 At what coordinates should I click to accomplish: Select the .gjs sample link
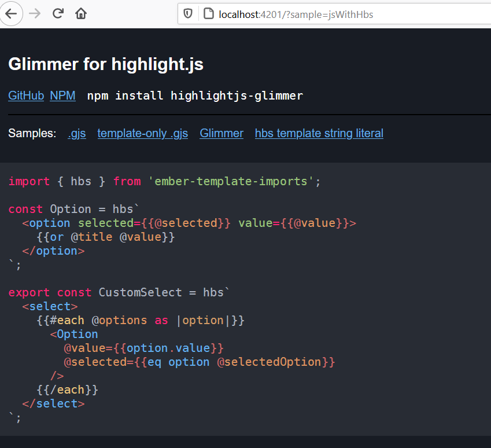pyautogui.click(x=77, y=134)
